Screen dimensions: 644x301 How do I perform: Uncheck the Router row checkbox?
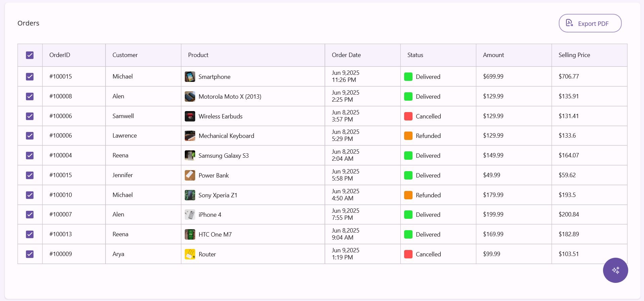pos(30,254)
